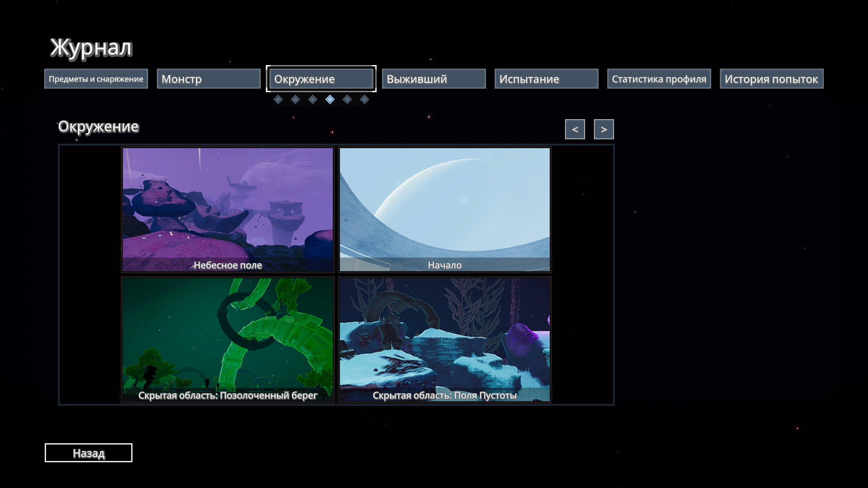Click the highlighted fourth page diamond
The height and width of the screenshot is (488, 868).
330,99
